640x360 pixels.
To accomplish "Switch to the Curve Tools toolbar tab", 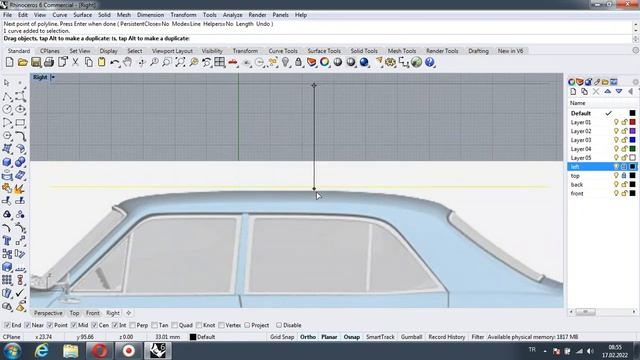I will pyautogui.click(x=283, y=51).
